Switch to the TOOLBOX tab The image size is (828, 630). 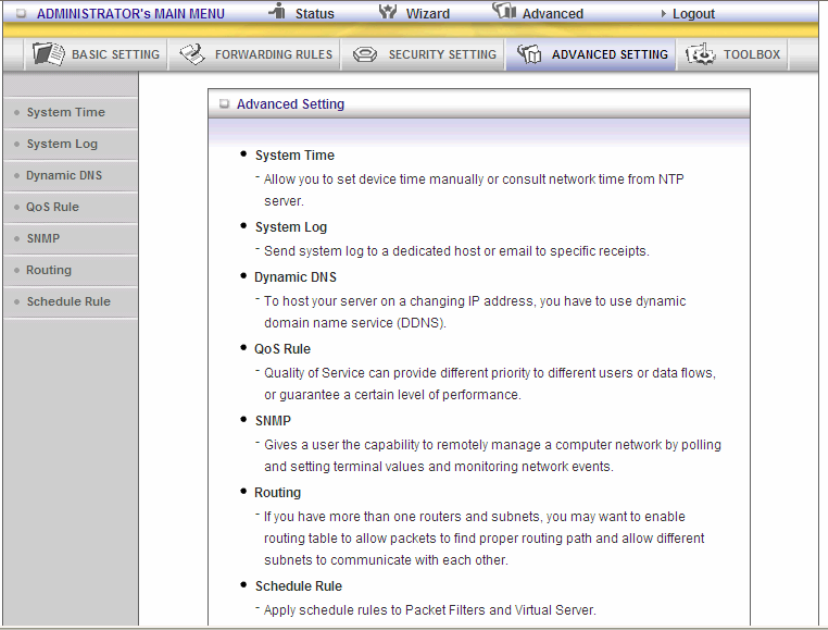coord(732,54)
